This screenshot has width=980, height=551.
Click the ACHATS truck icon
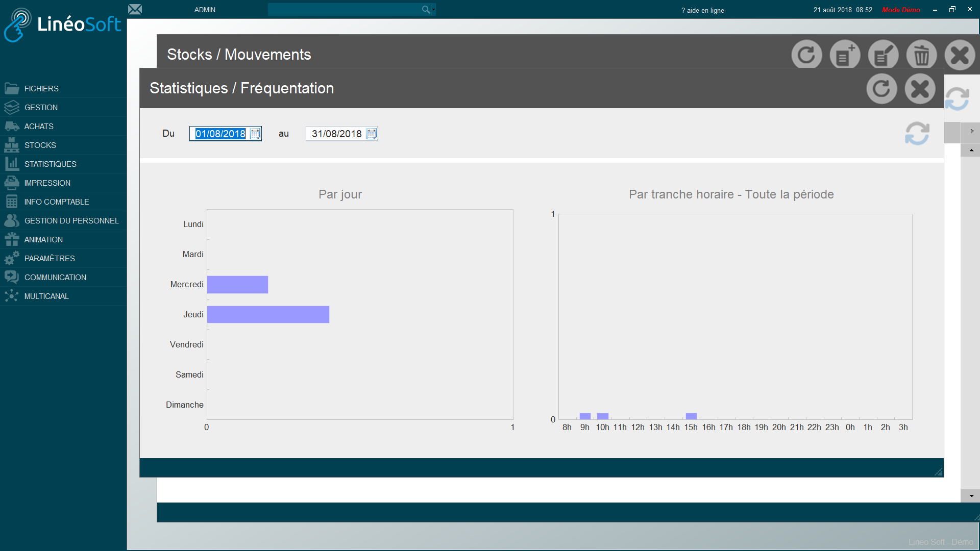coord(12,126)
